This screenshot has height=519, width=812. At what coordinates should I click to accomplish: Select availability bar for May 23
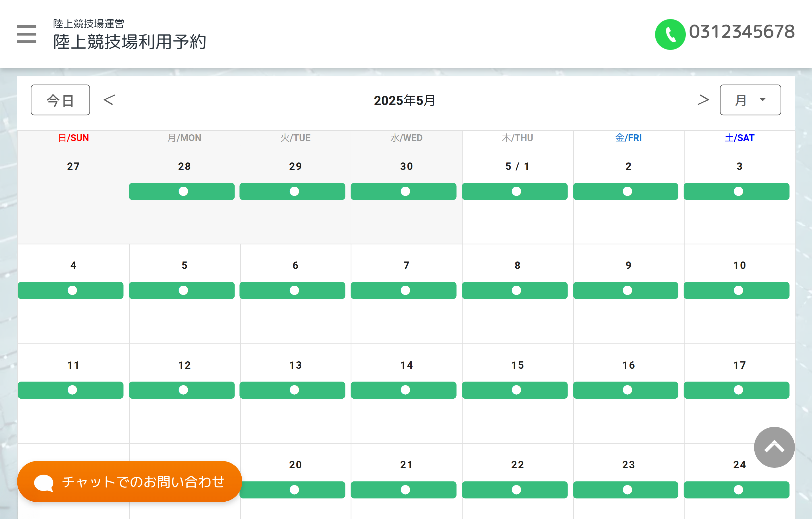[625, 490]
